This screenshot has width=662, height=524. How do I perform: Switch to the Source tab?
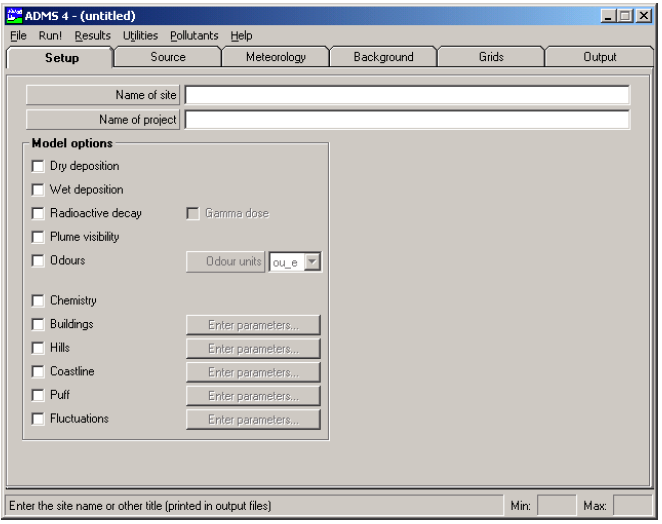[168, 57]
